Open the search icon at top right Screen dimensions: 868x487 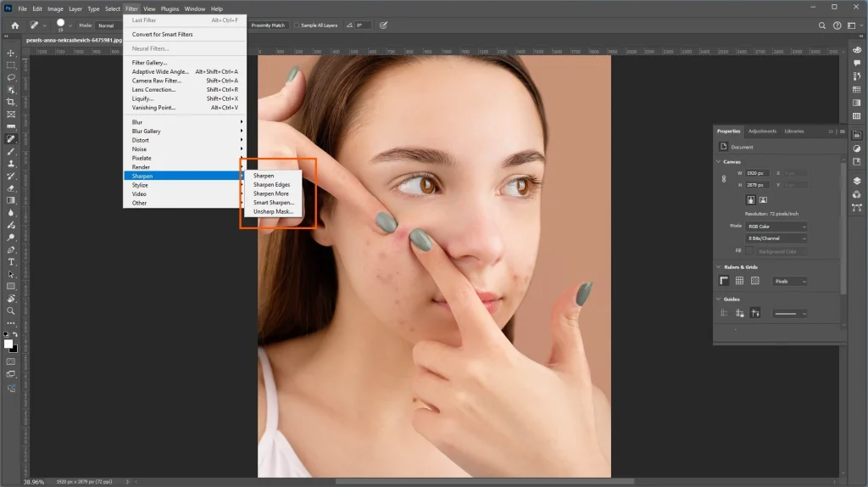(822, 25)
